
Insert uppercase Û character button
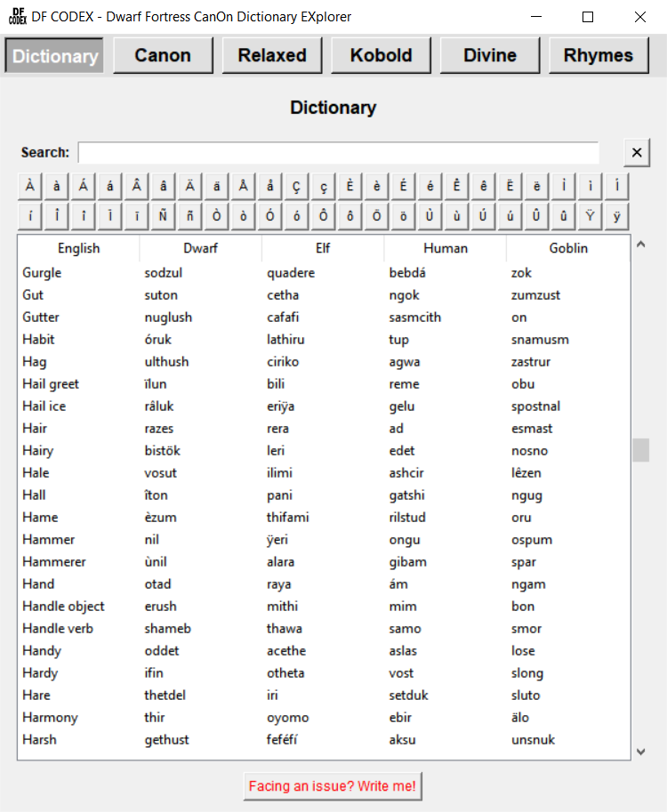click(x=536, y=216)
